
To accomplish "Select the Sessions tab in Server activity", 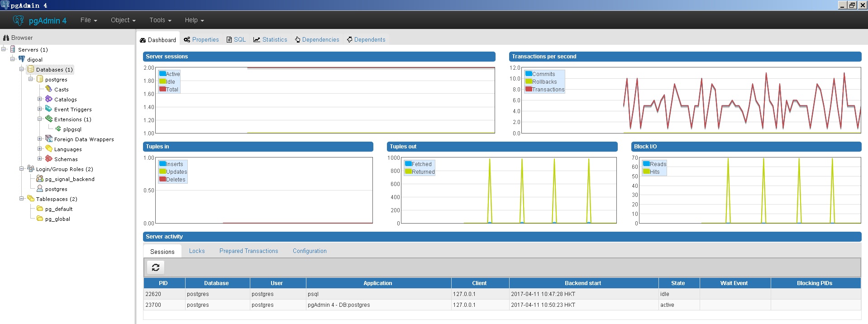I will coord(162,251).
